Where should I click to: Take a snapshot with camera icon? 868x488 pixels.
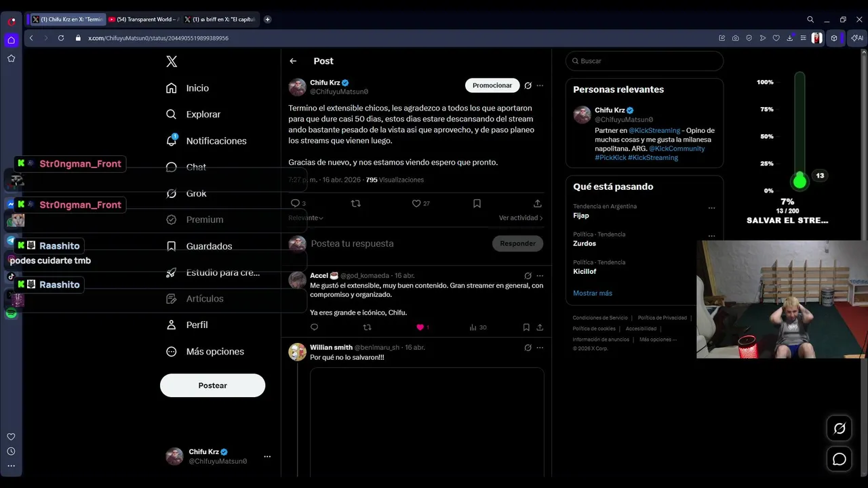click(x=736, y=38)
